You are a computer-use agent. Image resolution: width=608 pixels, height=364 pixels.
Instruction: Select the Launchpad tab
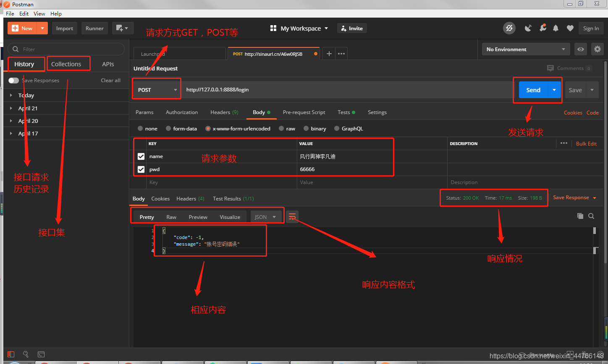[179, 54]
